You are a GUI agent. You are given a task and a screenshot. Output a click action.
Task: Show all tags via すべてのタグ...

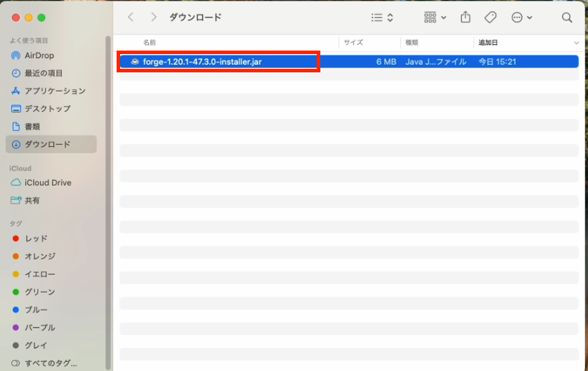(51, 363)
